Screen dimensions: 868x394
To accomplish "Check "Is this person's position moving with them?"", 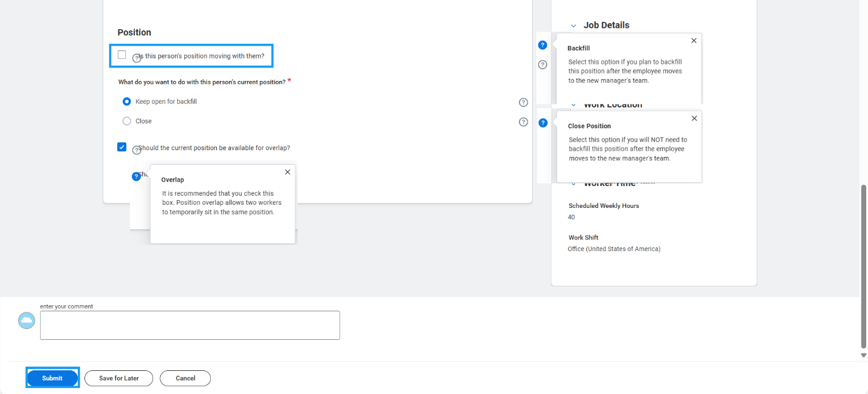I will click(x=122, y=54).
